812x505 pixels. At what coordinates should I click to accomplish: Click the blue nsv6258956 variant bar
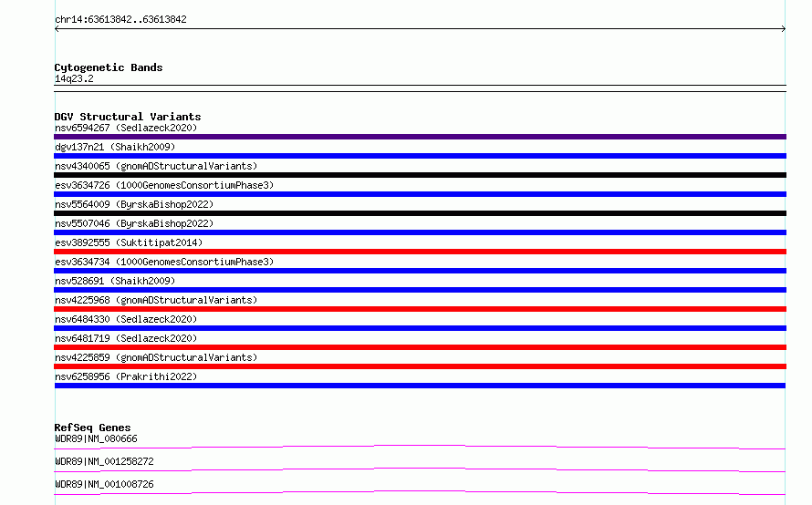[x=420, y=386]
